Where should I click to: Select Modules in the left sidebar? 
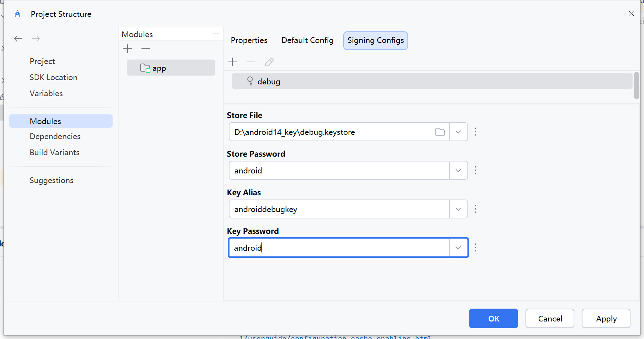[61, 121]
